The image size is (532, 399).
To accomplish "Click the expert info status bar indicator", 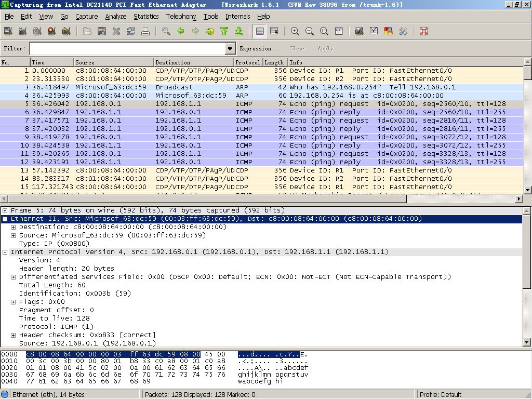I will pyautogui.click(x=5, y=394).
